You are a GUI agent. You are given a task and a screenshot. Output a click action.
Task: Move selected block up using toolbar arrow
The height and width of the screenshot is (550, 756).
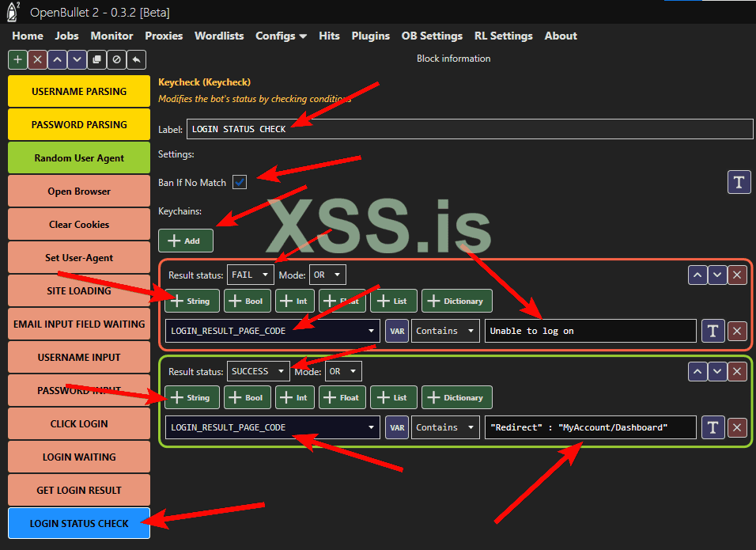tap(58, 60)
